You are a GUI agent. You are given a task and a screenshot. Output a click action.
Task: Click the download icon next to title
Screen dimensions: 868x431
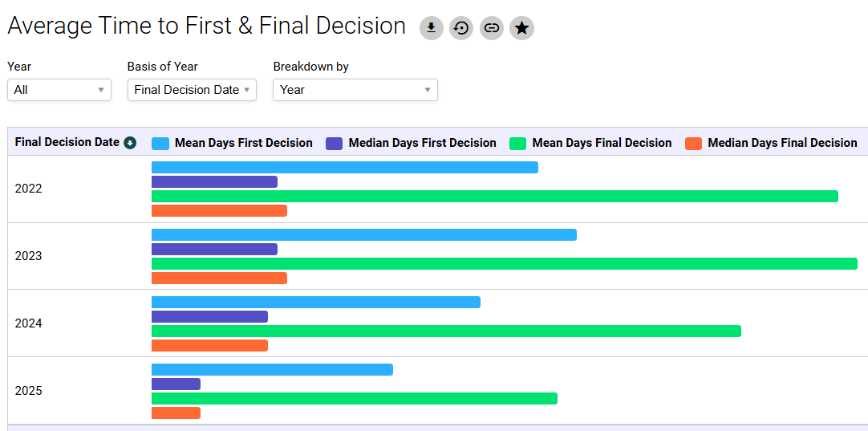[431, 28]
